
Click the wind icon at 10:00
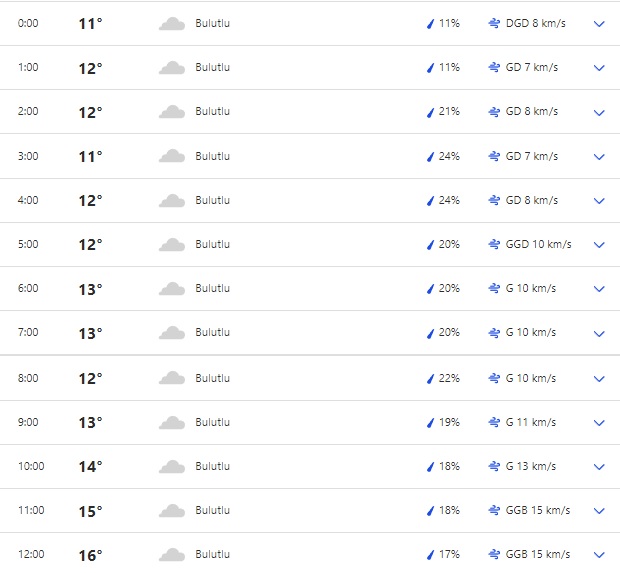(x=494, y=467)
